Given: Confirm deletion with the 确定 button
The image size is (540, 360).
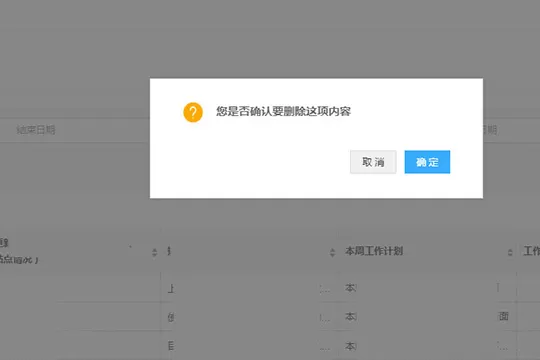Looking at the screenshot, I should click(427, 162).
